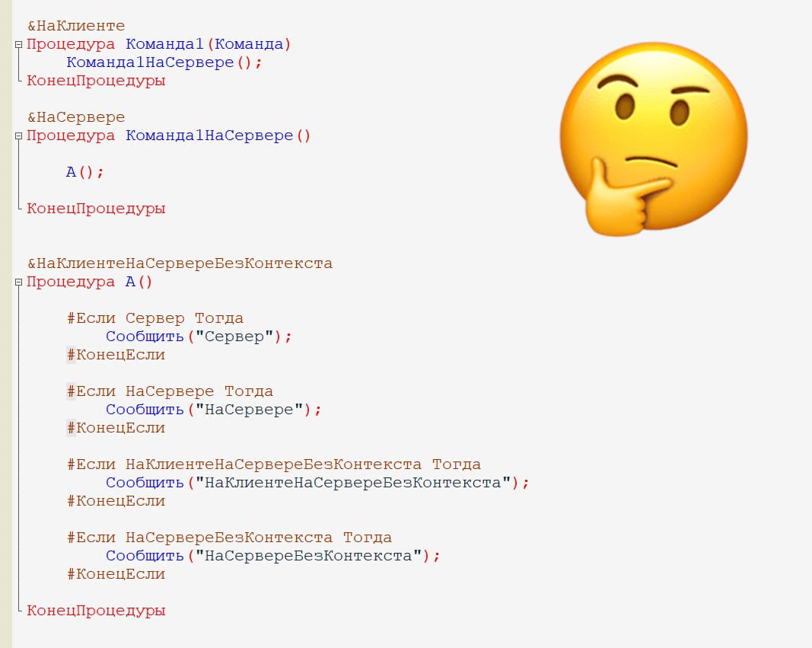This screenshot has width=812, height=648.
Task: Click the &НаКлиенте directive text
Action: point(76,26)
